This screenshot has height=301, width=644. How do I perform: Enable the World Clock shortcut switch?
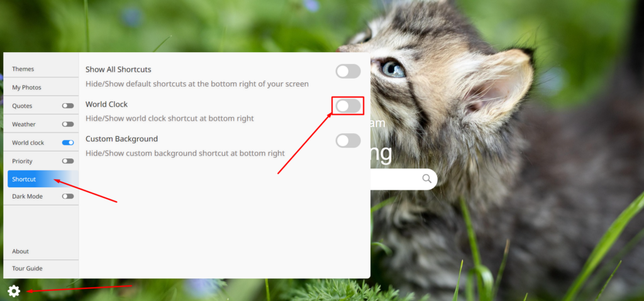tap(348, 106)
